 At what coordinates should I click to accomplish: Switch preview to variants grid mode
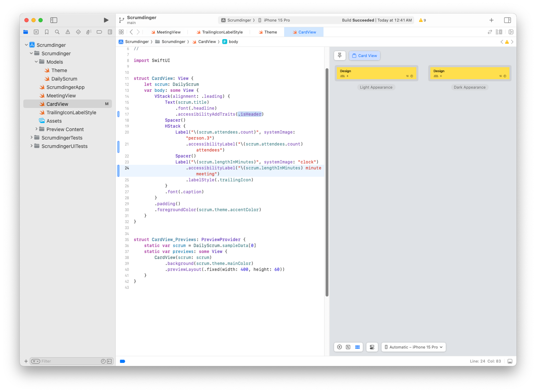click(357, 347)
